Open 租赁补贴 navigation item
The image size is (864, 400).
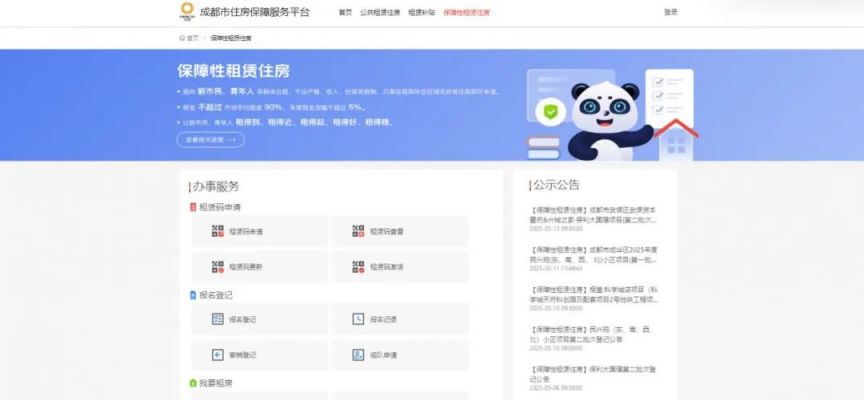point(422,12)
